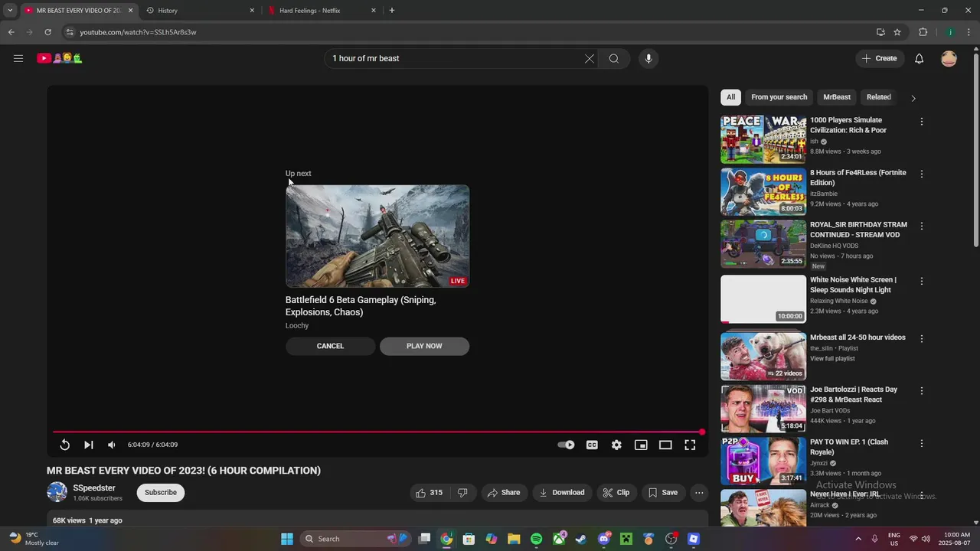Open options for Joe Bartolozzi Reacts video
This screenshot has width=980, height=551.
coord(922,390)
